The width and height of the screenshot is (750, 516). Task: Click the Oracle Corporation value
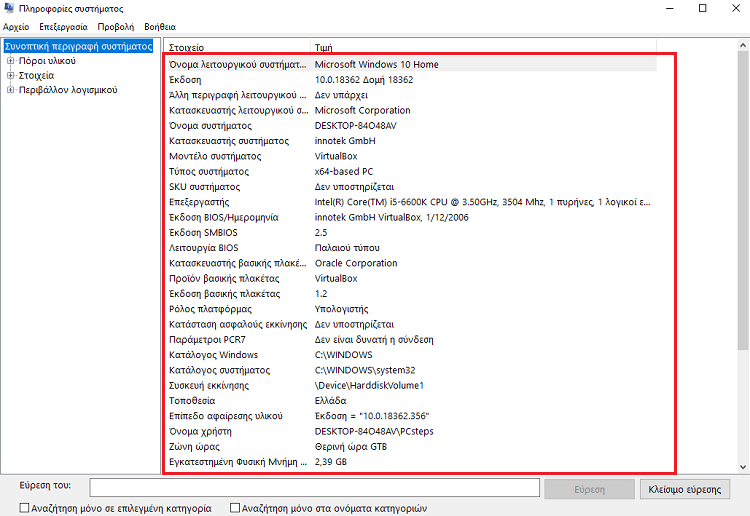point(356,263)
